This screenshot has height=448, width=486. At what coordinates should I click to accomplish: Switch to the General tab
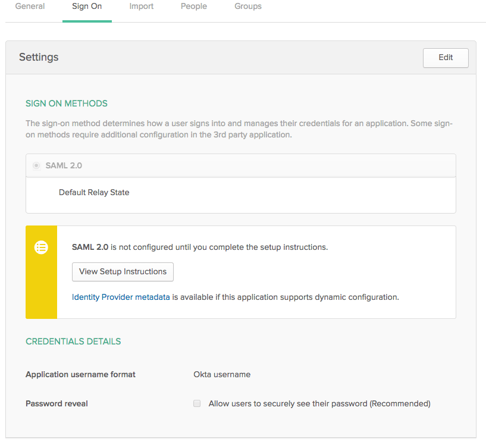coord(30,7)
